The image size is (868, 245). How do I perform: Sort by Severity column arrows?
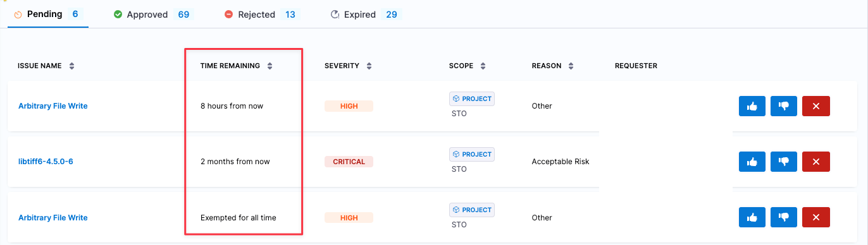click(369, 66)
